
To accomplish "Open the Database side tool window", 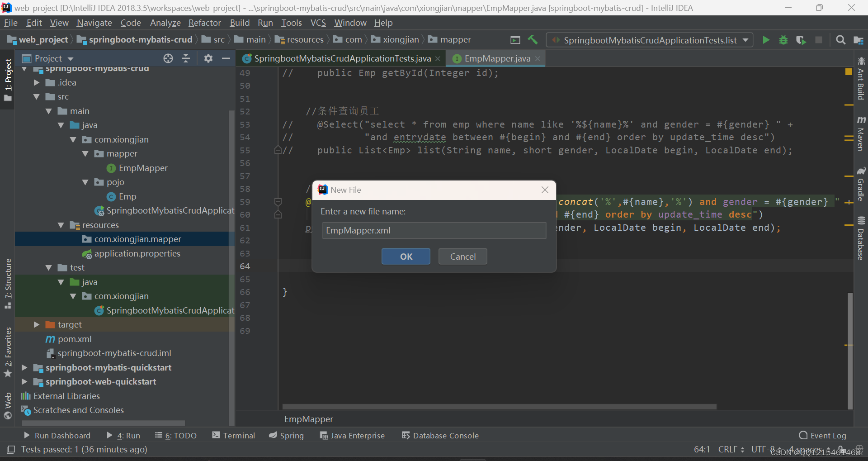I will [861, 238].
